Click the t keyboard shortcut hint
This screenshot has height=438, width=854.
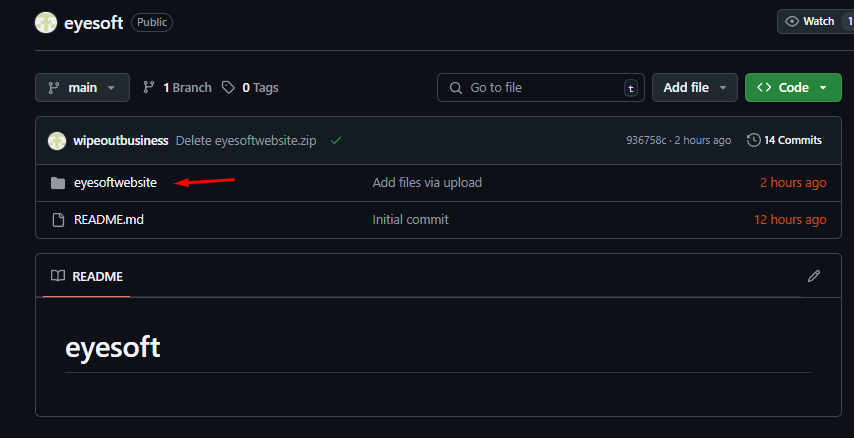(x=631, y=88)
